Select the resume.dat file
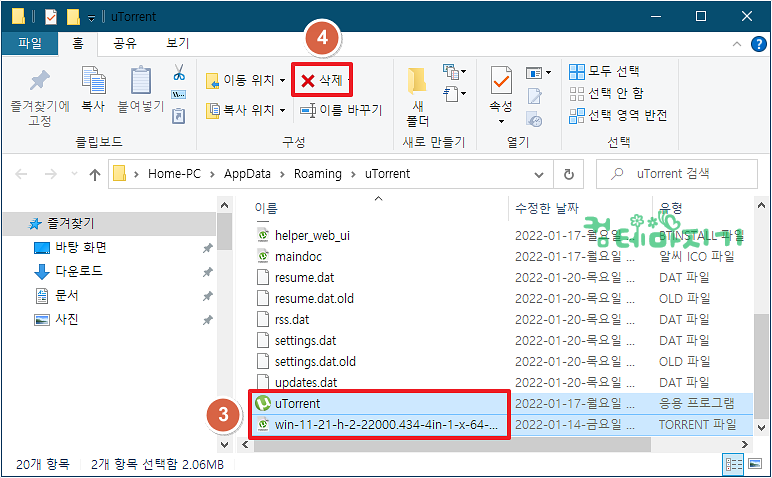 pos(304,278)
